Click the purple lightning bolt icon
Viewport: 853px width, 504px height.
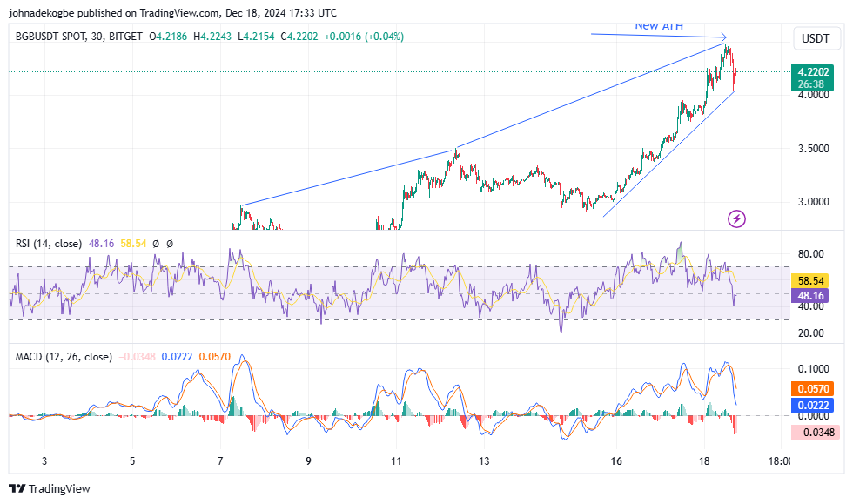tap(736, 218)
